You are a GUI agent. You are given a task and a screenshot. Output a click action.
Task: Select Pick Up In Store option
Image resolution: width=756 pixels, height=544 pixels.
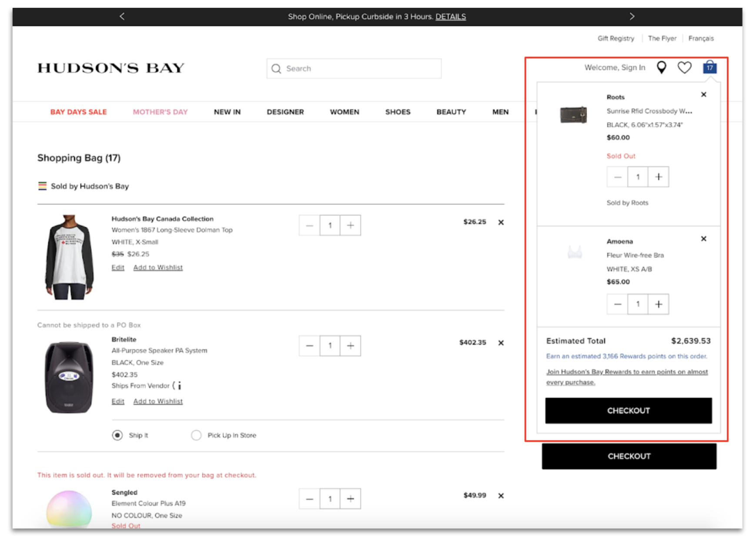pyautogui.click(x=196, y=435)
